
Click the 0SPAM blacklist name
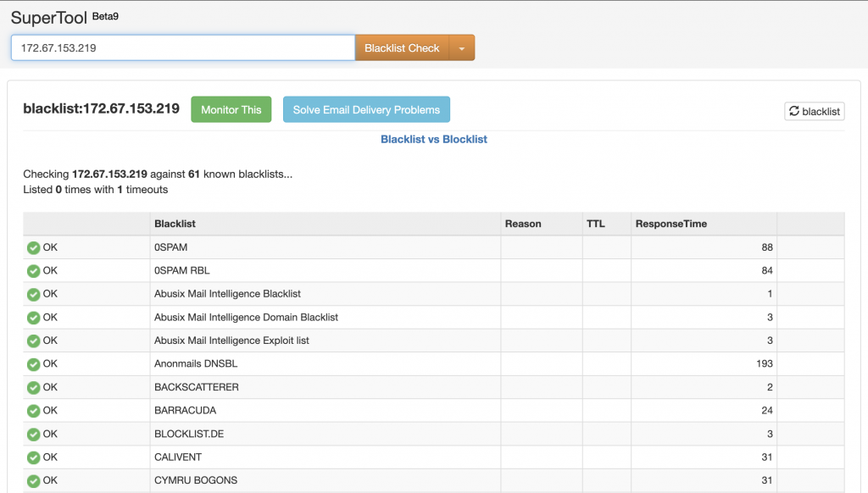coord(170,247)
